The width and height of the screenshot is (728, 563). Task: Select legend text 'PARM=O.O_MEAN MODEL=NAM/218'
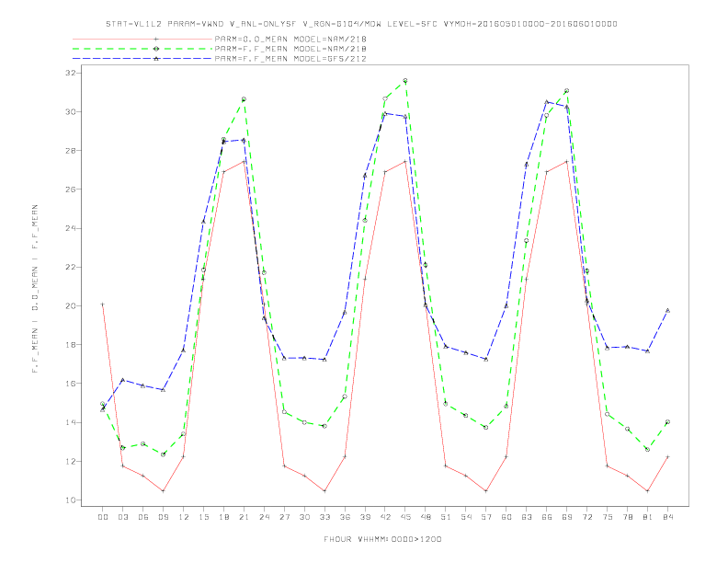(290, 39)
